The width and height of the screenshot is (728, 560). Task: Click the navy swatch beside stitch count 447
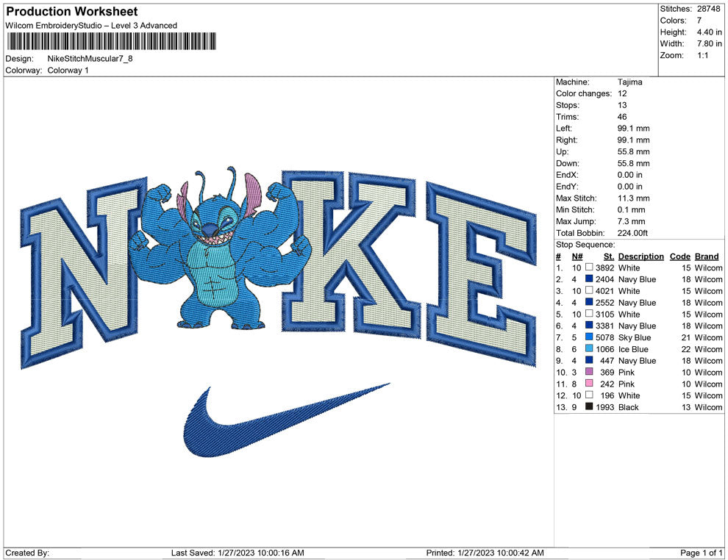(589, 360)
